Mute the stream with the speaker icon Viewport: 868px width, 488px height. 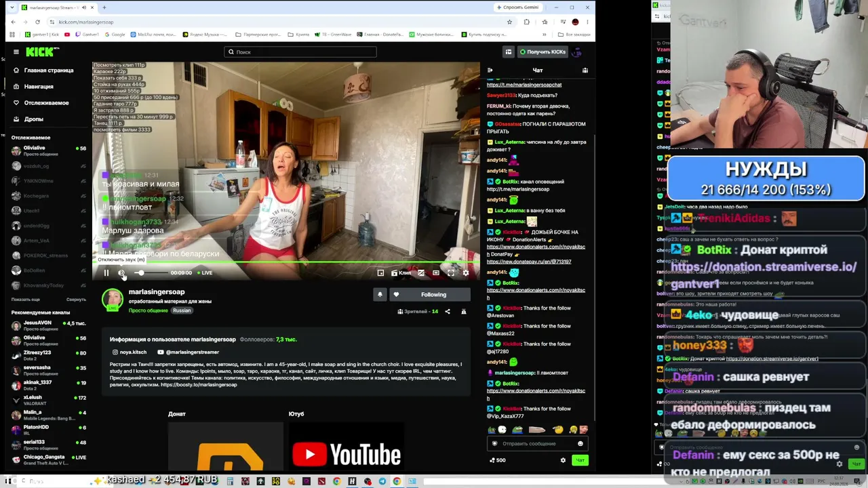click(121, 273)
